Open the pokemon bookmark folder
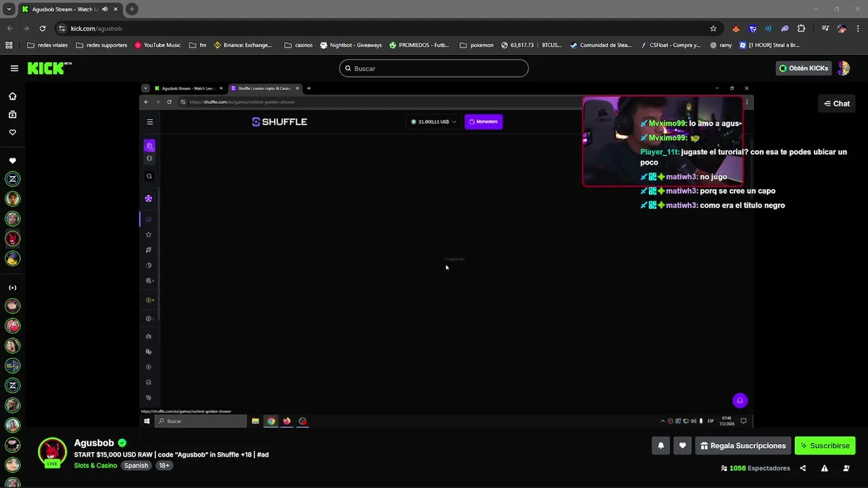 point(477,45)
